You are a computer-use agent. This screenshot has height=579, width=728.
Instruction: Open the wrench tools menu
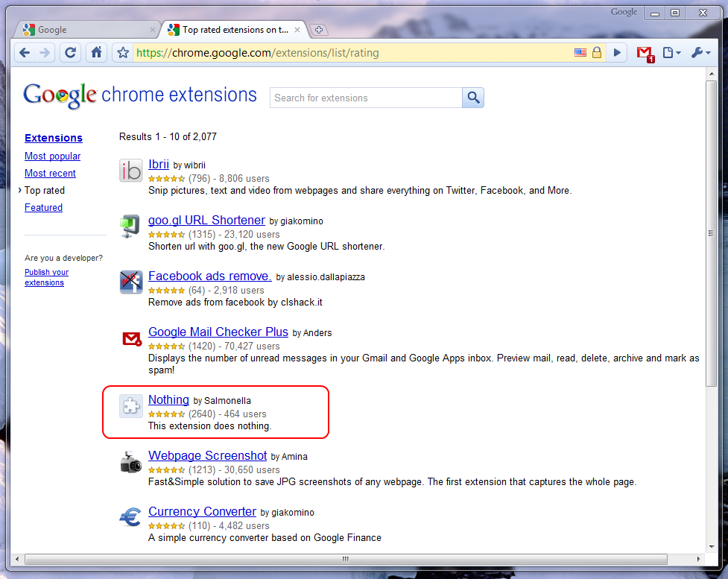point(700,53)
